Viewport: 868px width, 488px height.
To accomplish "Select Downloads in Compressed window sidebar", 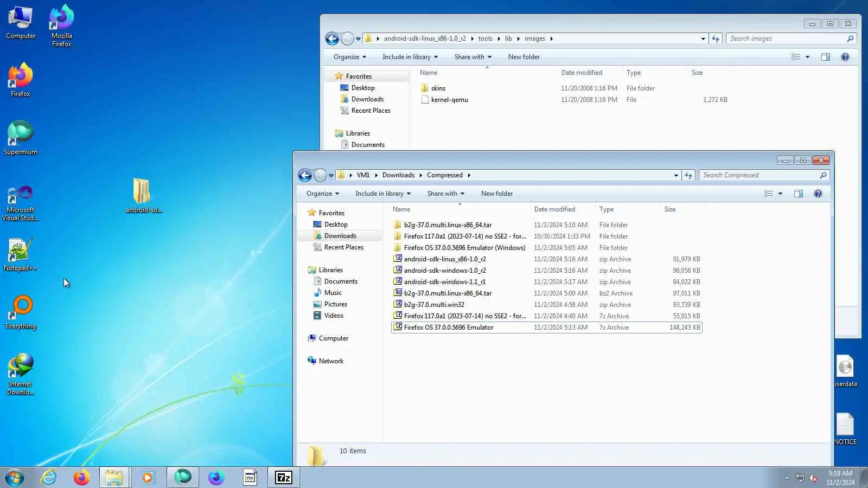I will (x=340, y=236).
